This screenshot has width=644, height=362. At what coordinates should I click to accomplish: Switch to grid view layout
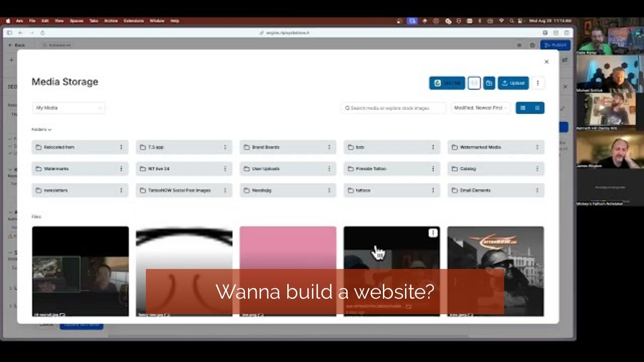(523, 108)
